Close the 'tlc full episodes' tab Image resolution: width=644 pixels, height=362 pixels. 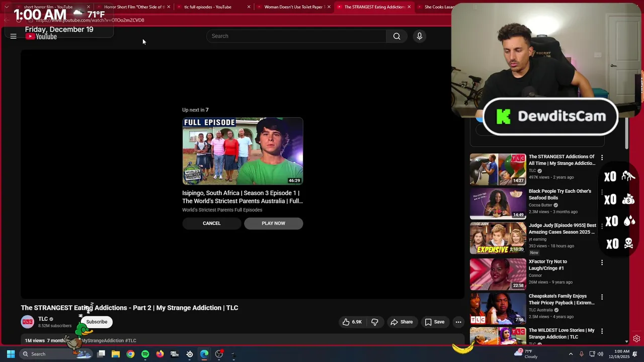tap(249, 7)
